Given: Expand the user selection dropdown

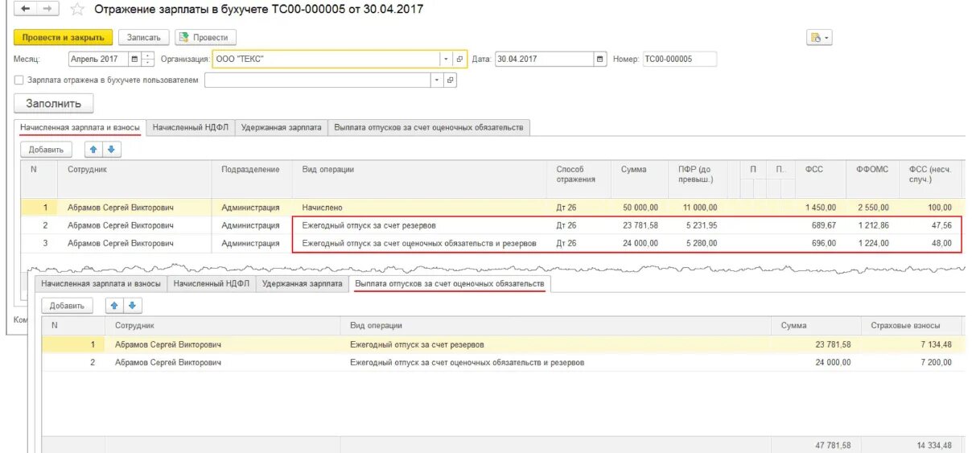Looking at the screenshot, I should click(x=437, y=80).
